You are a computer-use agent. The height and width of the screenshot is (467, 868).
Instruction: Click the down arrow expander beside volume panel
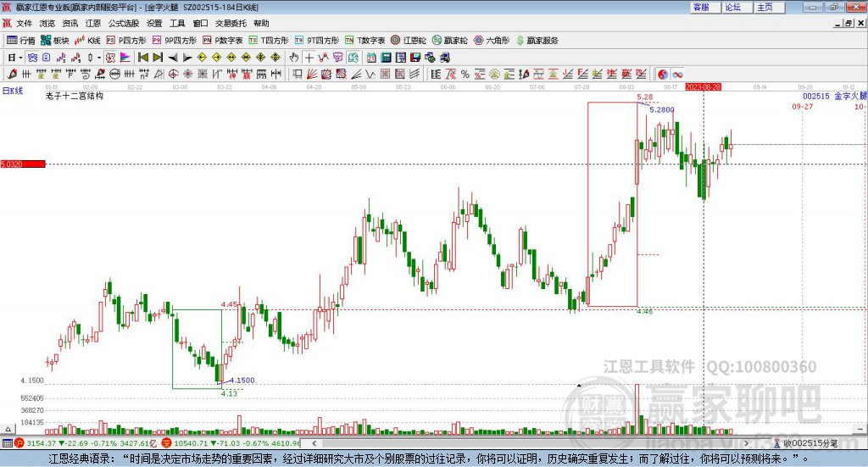[x=860, y=429]
